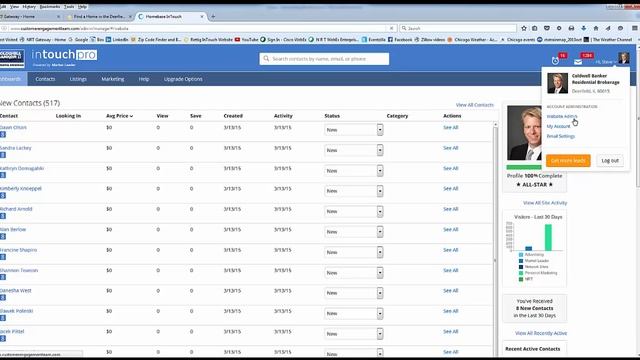Click the send/share paper plane icon

tap(608, 28)
